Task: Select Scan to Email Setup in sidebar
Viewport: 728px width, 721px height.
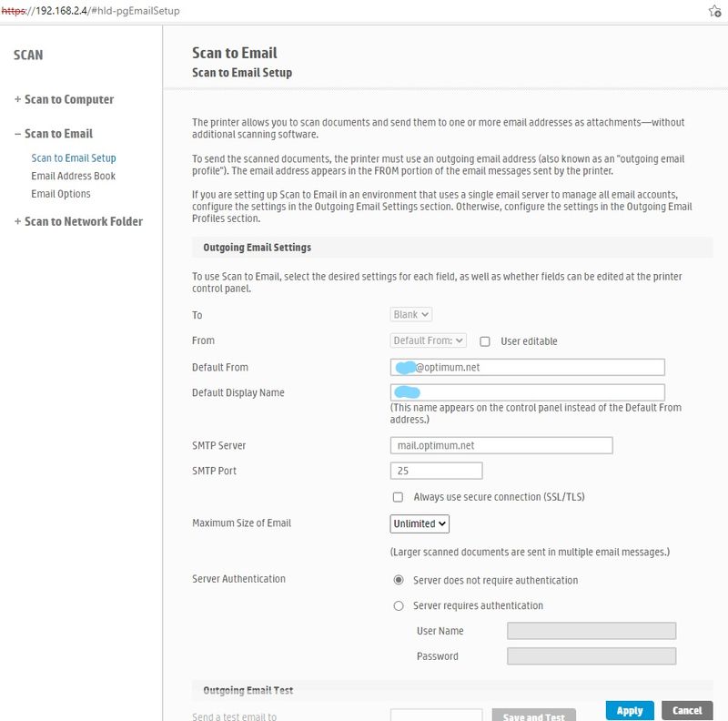Action: (x=73, y=157)
